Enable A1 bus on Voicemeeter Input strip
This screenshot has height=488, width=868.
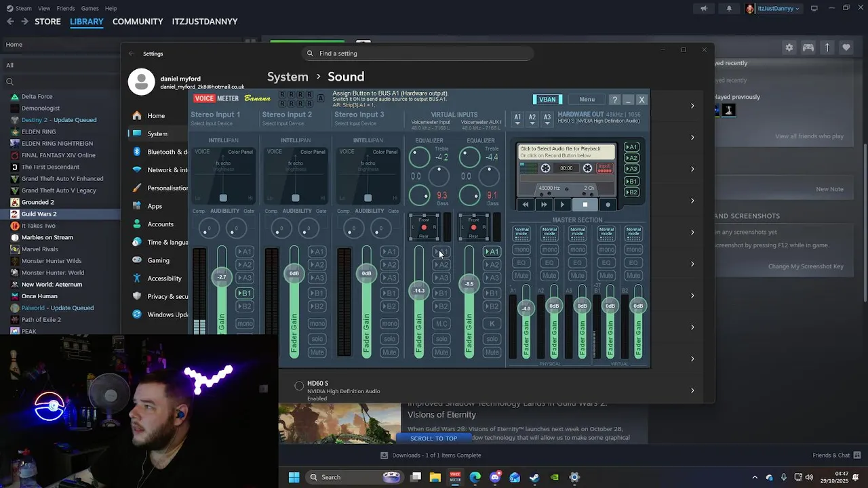pos(441,251)
